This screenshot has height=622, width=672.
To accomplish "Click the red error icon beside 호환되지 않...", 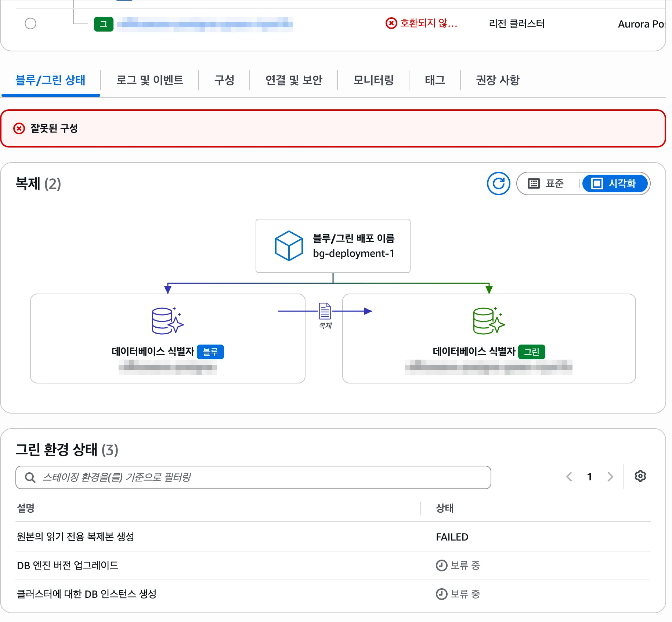I will click(391, 23).
